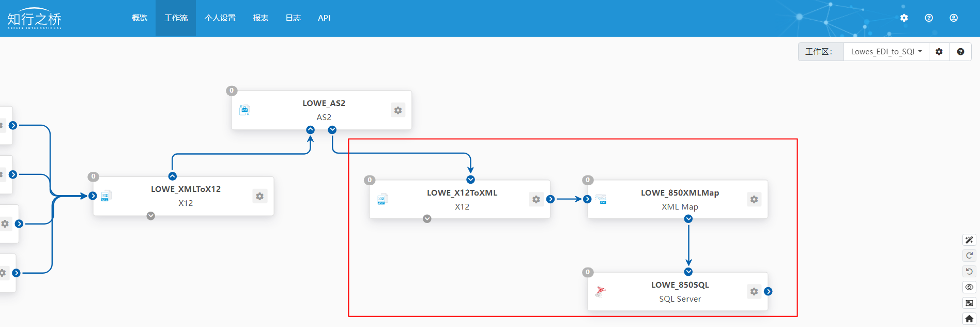The height and width of the screenshot is (327, 980).
Task: Click the message count badge on LOWE_AS2
Action: point(232,91)
